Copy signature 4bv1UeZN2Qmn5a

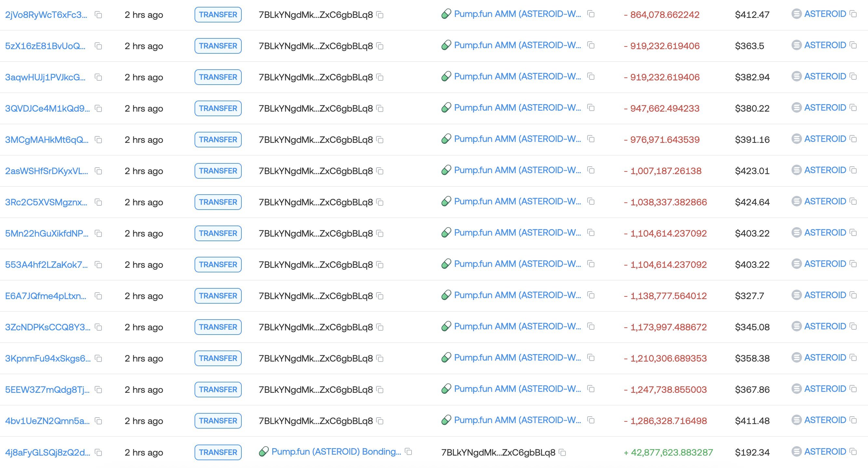click(98, 421)
